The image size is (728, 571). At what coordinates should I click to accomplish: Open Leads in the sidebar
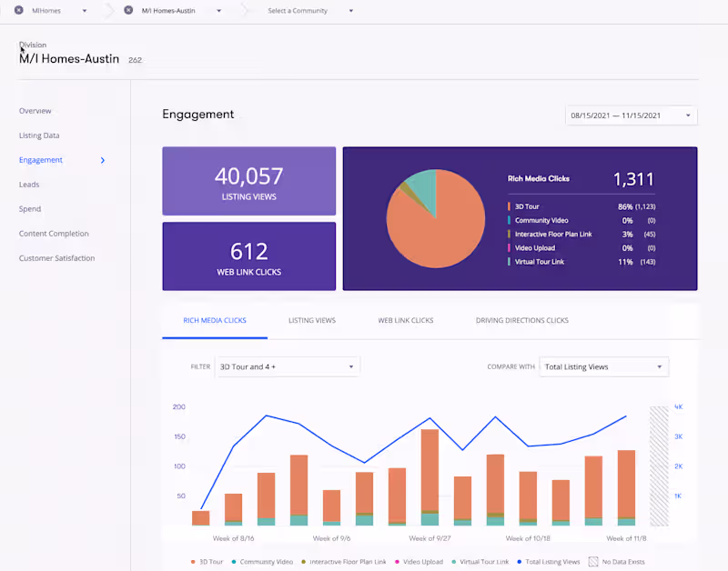point(29,185)
